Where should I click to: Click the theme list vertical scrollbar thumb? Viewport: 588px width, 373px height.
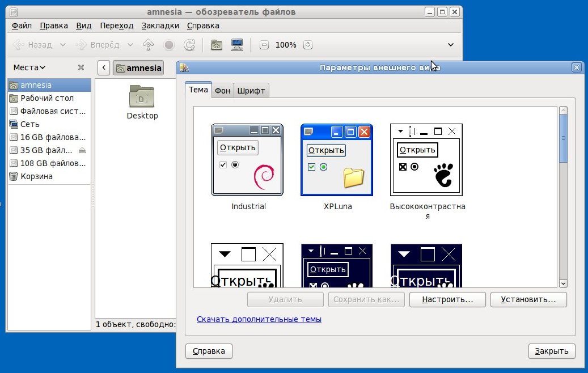click(563, 138)
